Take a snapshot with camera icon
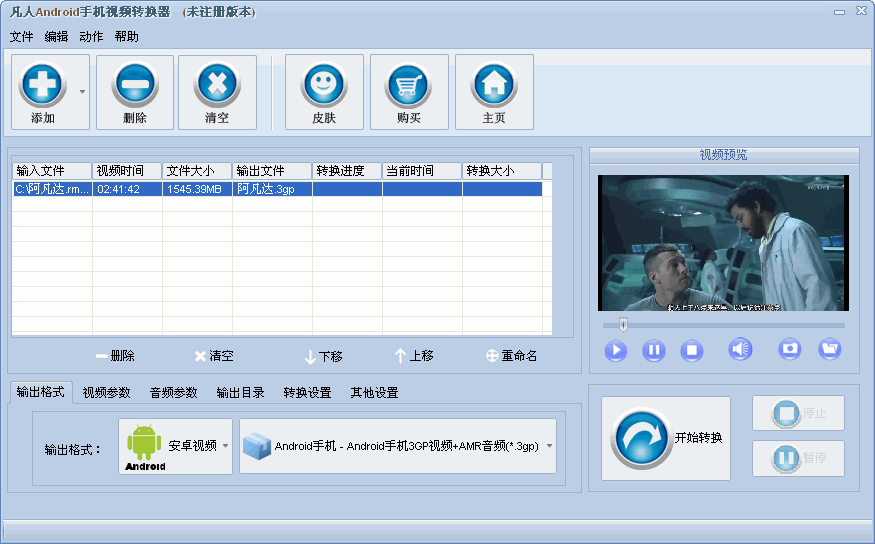875x544 pixels. tap(790, 349)
